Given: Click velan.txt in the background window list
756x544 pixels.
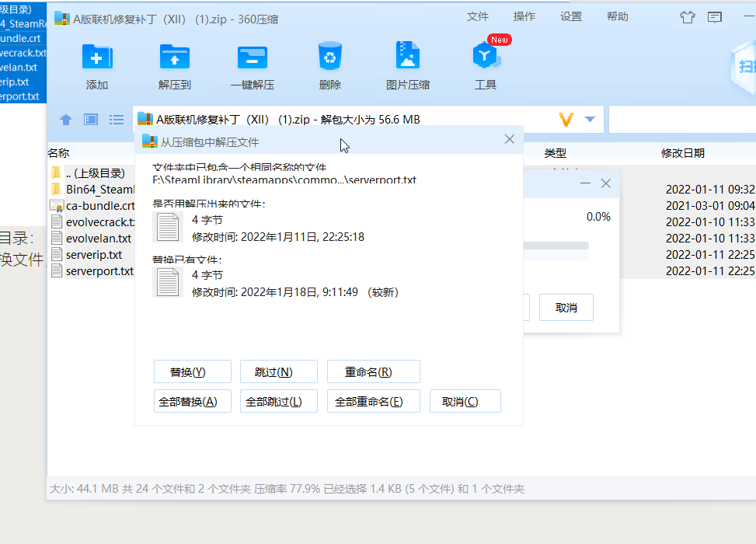Looking at the screenshot, I should coord(19,68).
